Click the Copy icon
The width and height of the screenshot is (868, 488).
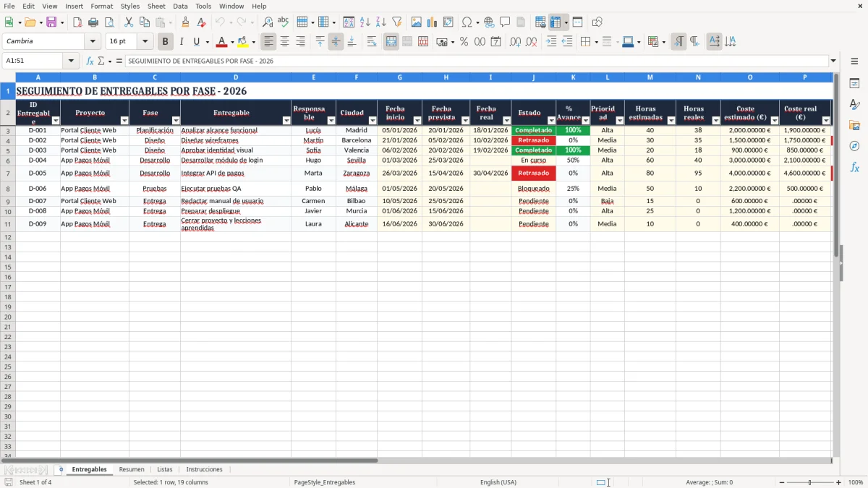(145, 22)
